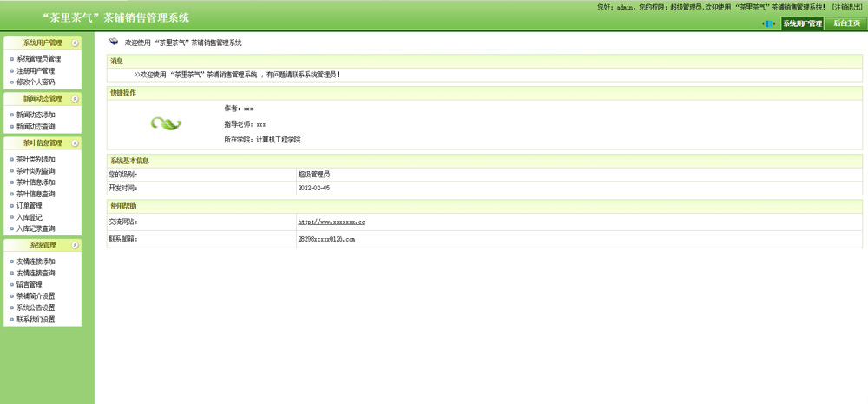868x404 pixels.
Task: Open the 后台主页 top tab
Action: (x=845, y=23)
